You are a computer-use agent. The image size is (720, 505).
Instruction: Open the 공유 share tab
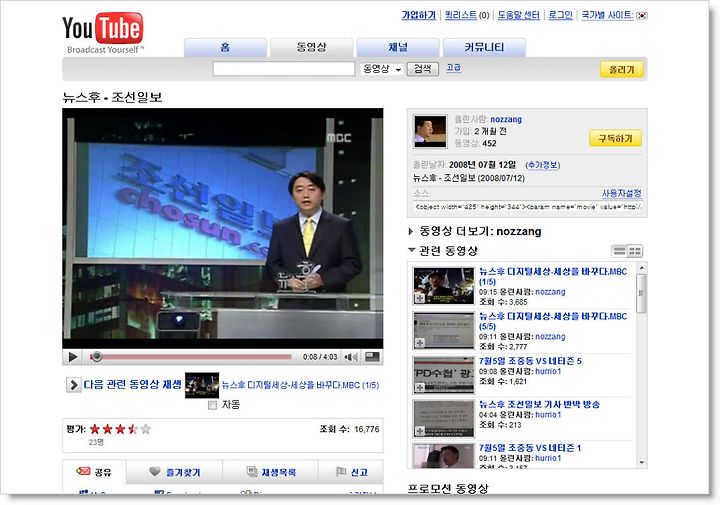click(94, 472)
